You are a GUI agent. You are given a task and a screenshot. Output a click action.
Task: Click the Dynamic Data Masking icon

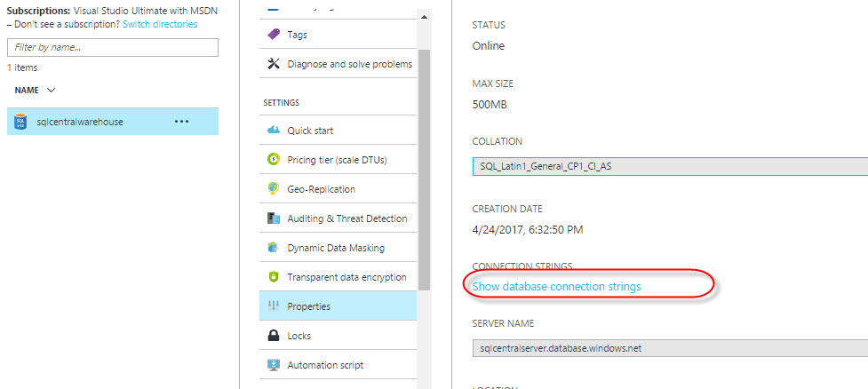274,248
